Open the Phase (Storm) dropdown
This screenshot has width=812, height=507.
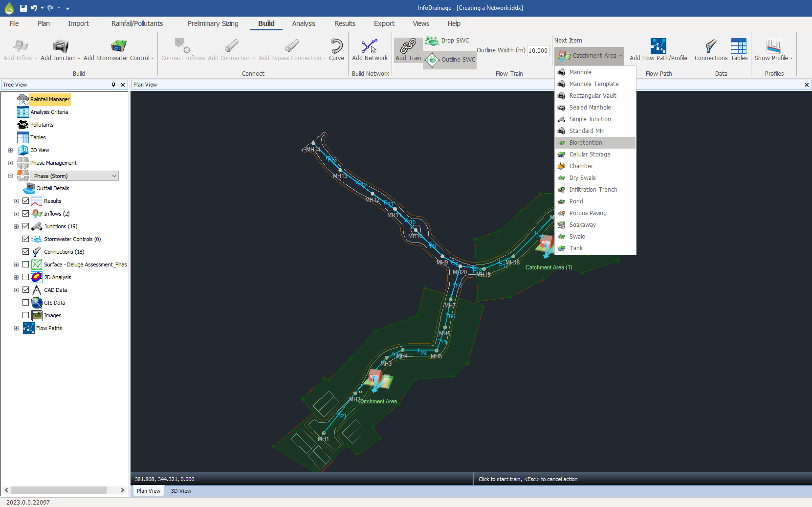coord(74,176)
